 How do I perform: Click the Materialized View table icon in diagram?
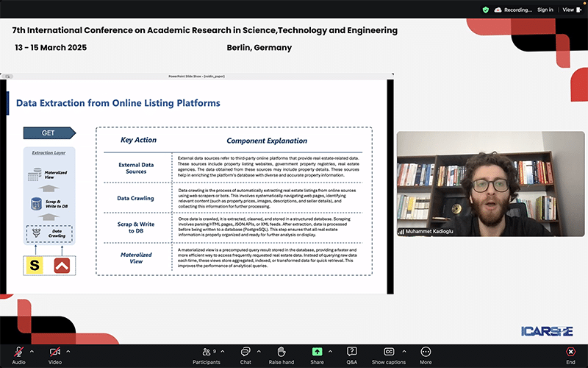pyautogui.click(x=35, y=174)
